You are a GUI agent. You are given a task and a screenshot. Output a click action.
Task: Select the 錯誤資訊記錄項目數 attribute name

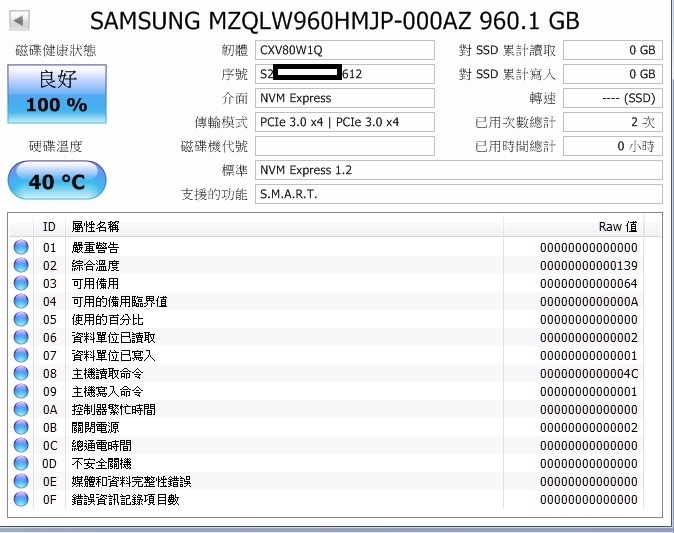(126, 500)
